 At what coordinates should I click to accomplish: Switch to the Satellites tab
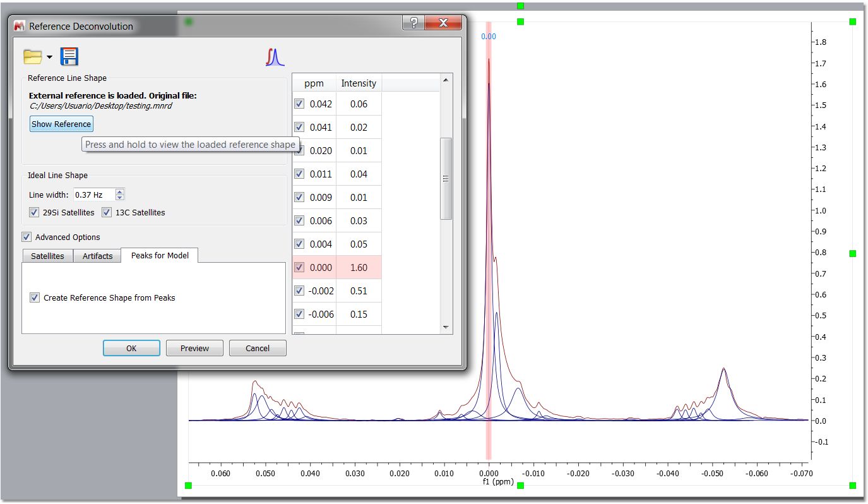pos(47,256)
